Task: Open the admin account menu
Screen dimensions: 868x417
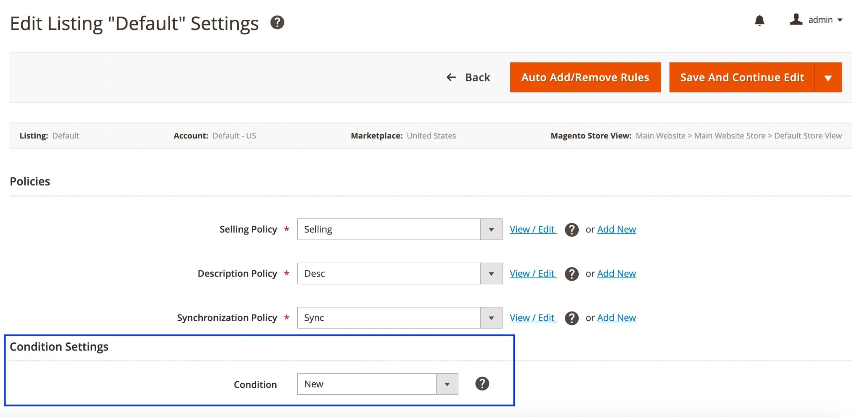Action: point(825,20)
